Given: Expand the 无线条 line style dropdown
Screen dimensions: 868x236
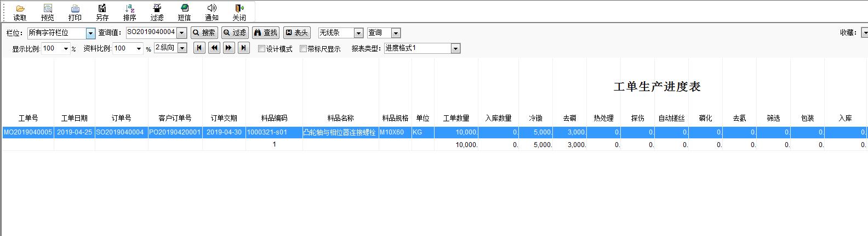Looking at the screenshot, I should tap(358, 33).
